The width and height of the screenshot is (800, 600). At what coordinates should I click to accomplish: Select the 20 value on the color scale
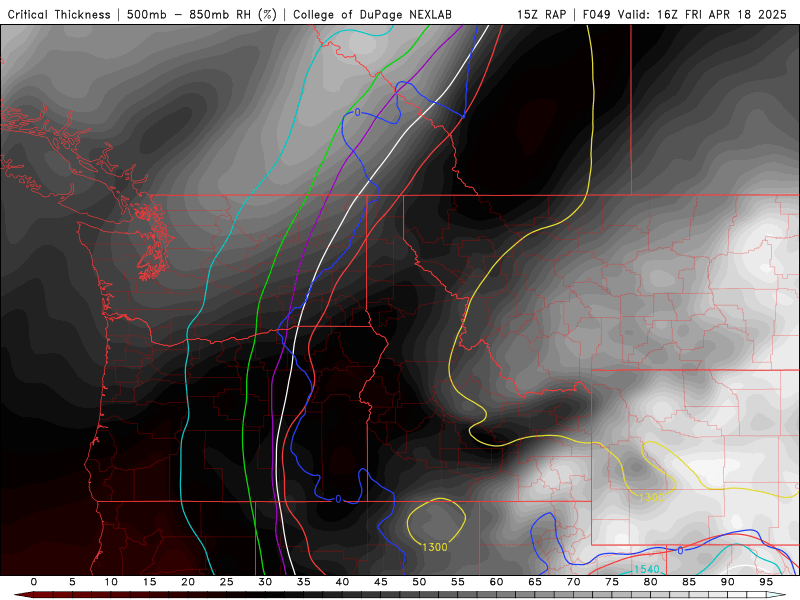[x=188, y=582]
